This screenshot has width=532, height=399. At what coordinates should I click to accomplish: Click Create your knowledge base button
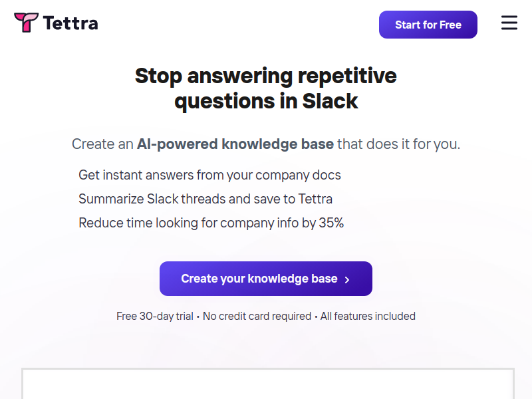[x=265, y=279]
